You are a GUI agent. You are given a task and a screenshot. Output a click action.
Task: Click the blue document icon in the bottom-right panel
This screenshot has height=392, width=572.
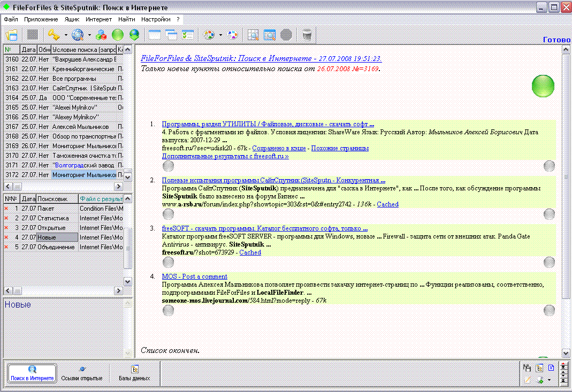point(551,367)
